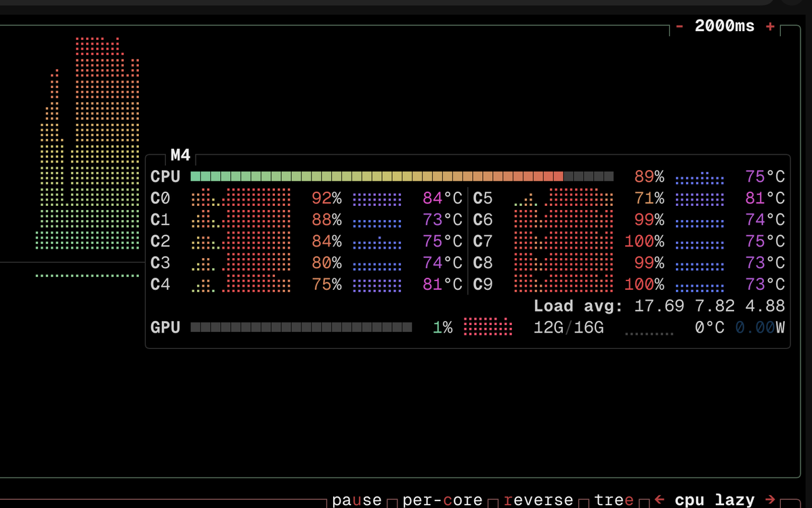This screenshot has height=508, width=812.
Task: Toggle per-core process view
Action: [x=442, y=501]
